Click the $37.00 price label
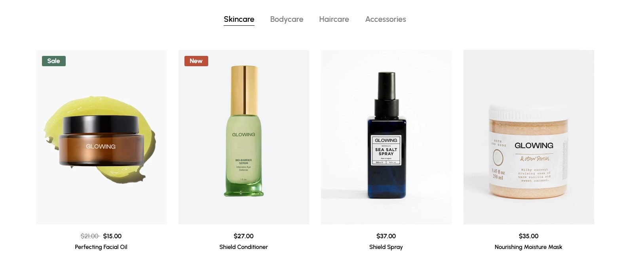 [386, 236]
